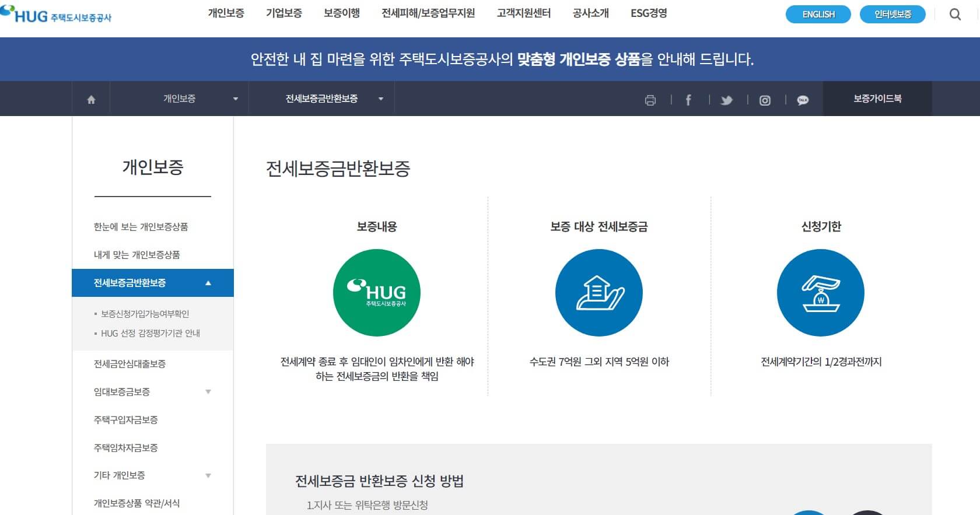Select 한눈에 보는 개인보증상품 in sidebar
This screenshot has height=515, width=980.
coord(141,227)
